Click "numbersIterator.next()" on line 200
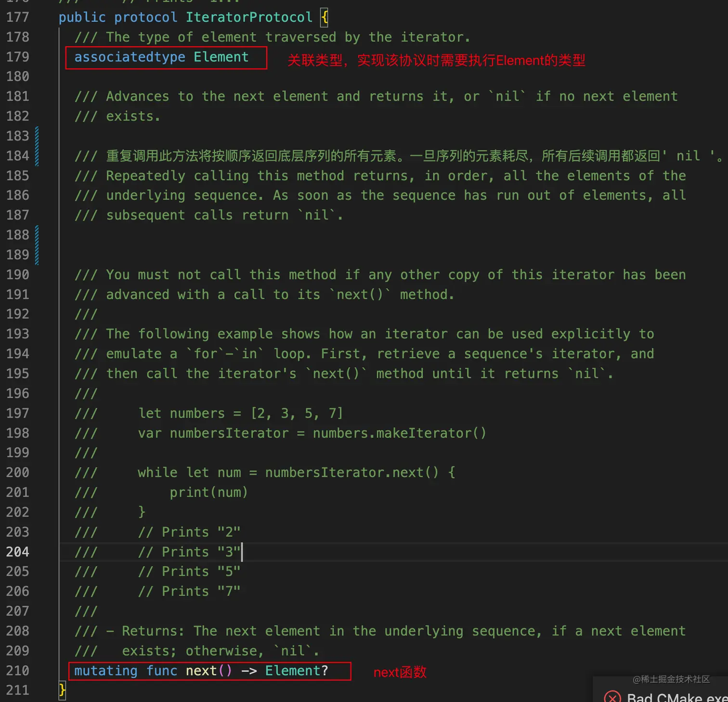 pyautogui.click(x=352, y=472)
